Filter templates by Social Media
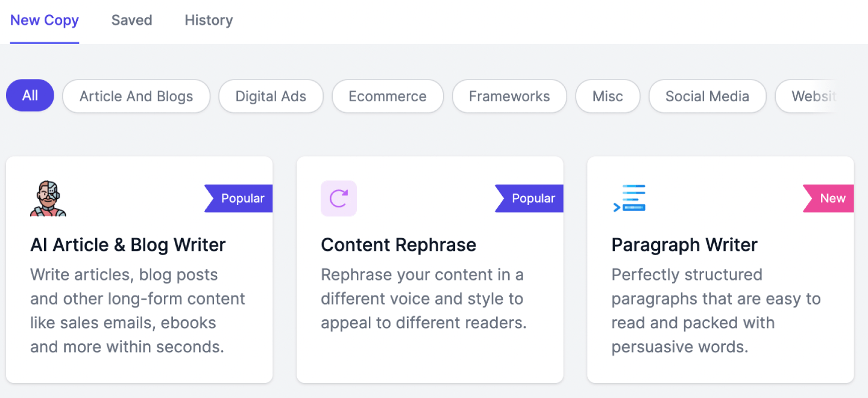 707,96
